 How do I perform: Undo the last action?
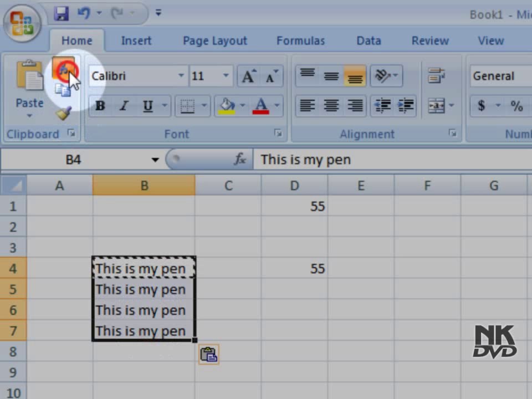pyautogui.click(x=84, y=13)
